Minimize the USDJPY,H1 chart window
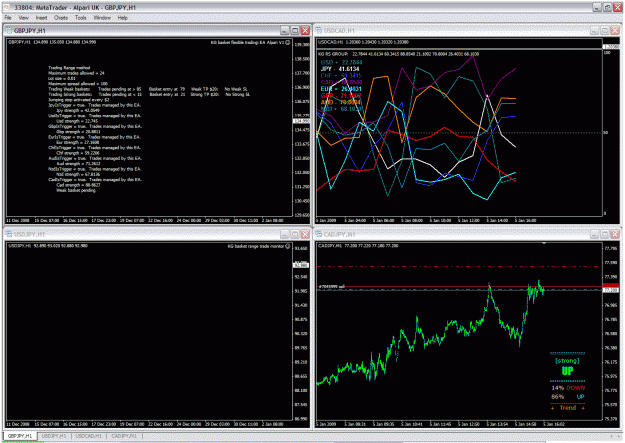Image resolution: width=625 pixels, height=443 pixels. coord(285,234)
